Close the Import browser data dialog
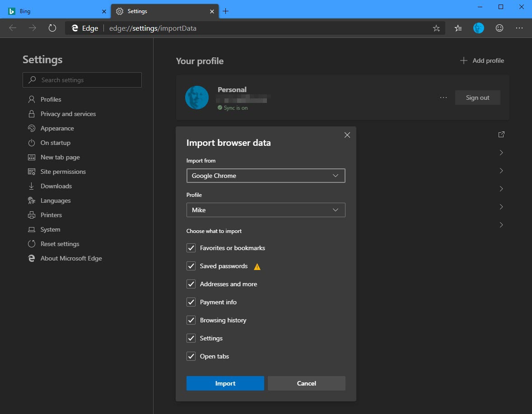The width and height of the screenshot is (532, 414). click(347, 135)
